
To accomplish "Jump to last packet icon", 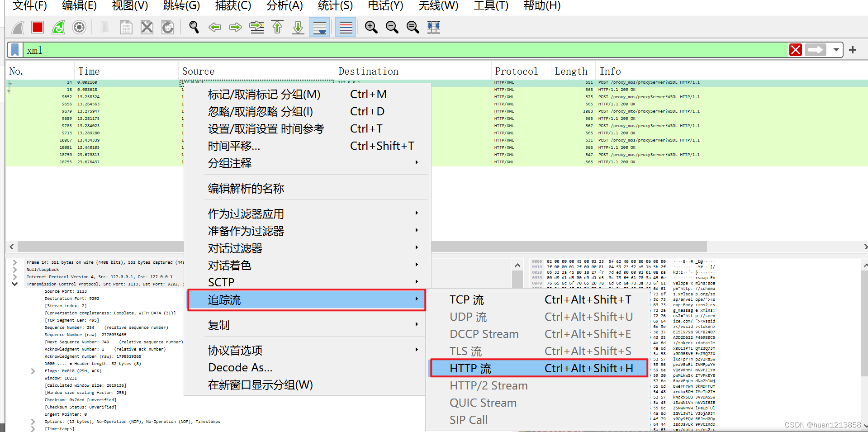I will pos(298,27).
